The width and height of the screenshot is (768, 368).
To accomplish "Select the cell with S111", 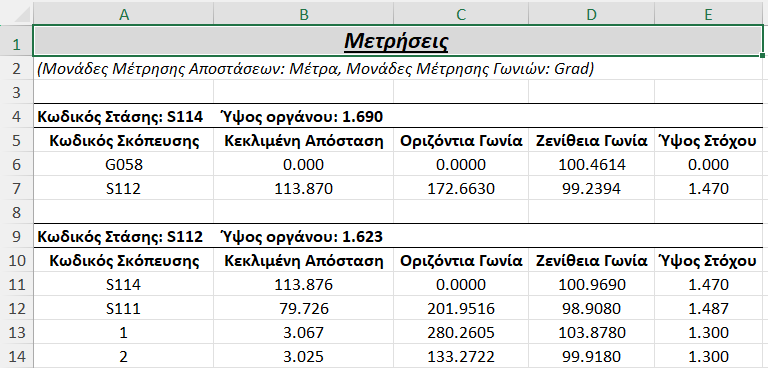I will coord(123,308).
